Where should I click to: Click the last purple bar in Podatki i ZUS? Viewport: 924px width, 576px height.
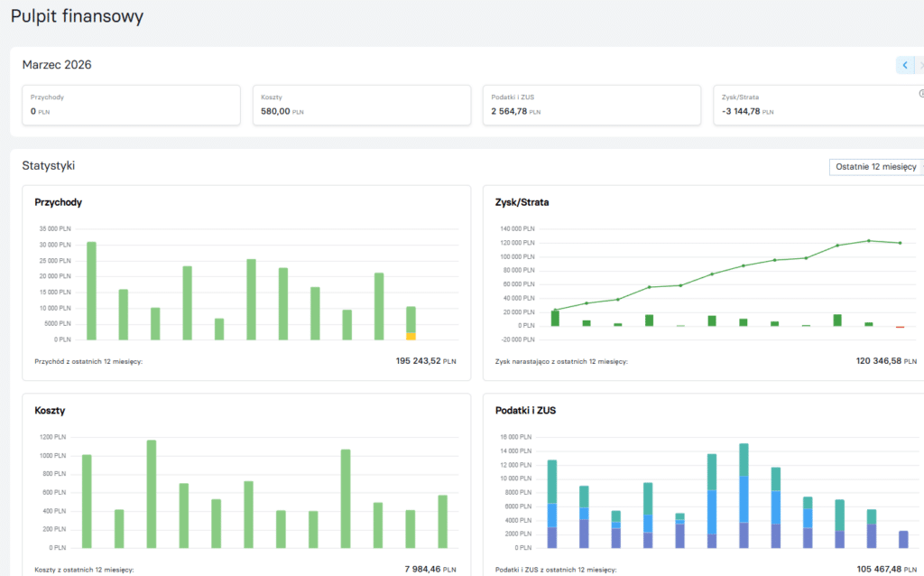click(903, 540)
